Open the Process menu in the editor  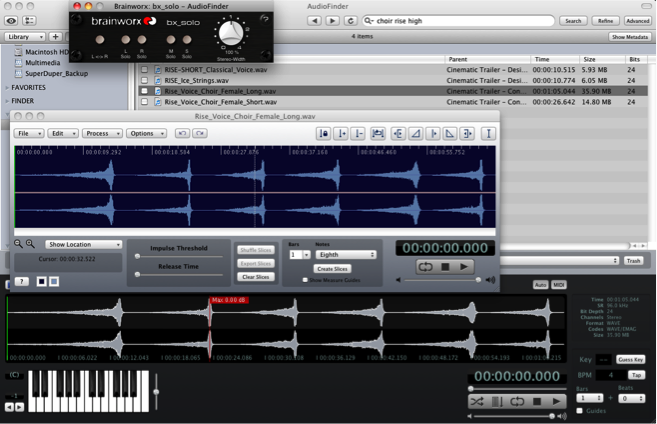[x=102, y=133]
